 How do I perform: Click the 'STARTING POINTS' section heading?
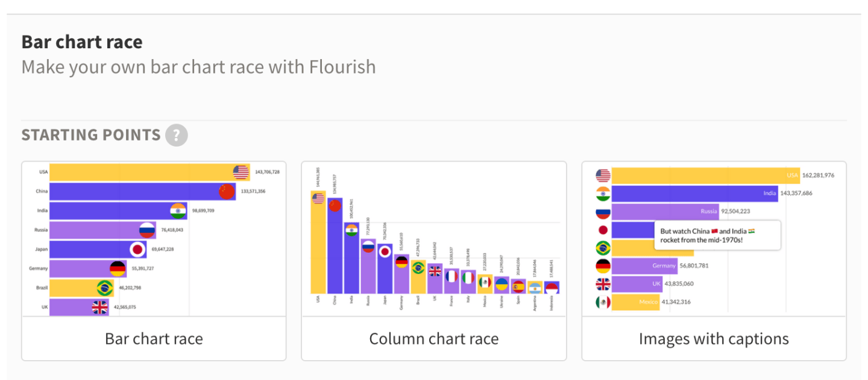pos(91,135)
